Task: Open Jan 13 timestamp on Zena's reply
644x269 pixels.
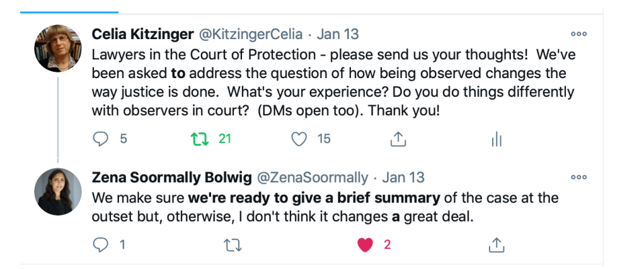Action: (x=403, y=177)
